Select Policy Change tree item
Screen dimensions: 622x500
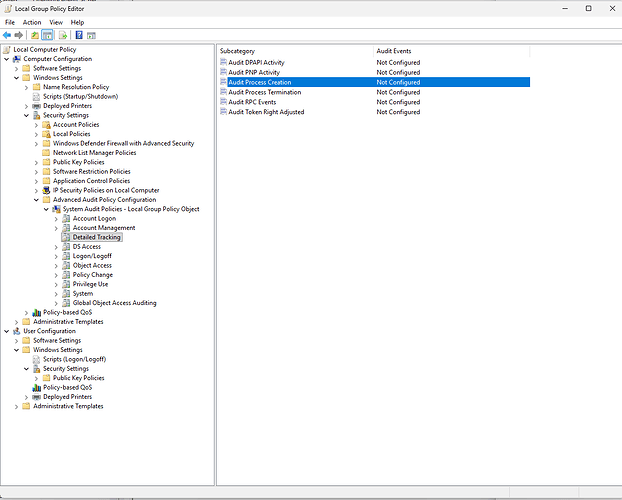[93, 275]
